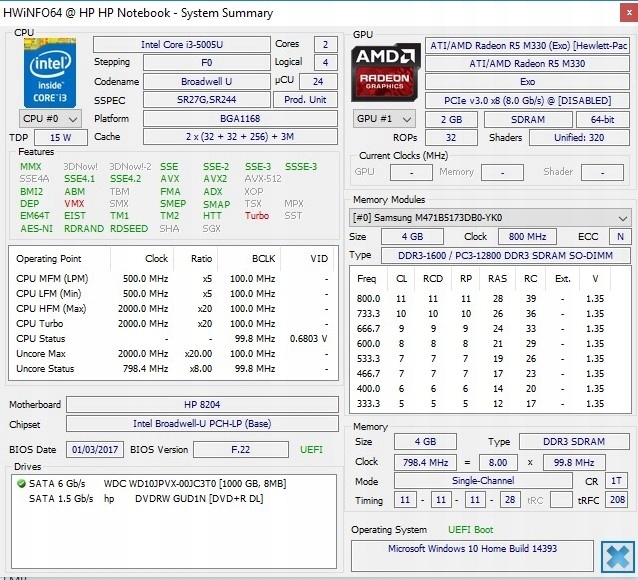This screenshot has height=580, width=638.
Task: Click the Intel Core i3-5005U CPU name field
Action: 182,44
